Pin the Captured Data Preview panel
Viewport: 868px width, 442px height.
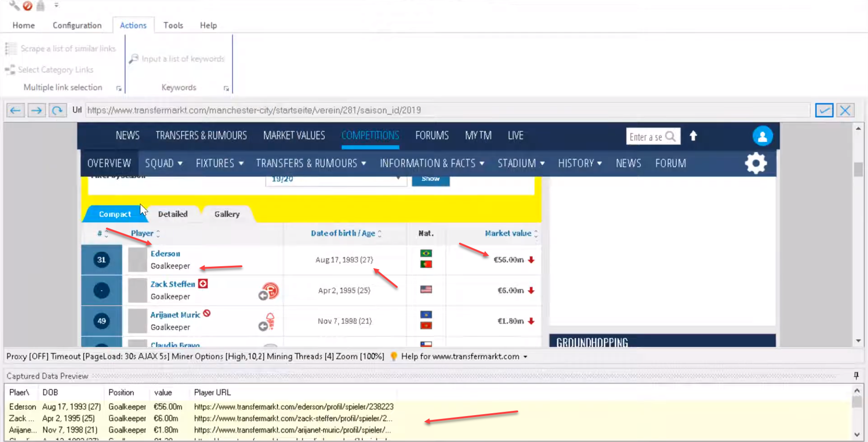tap(856, 376)
